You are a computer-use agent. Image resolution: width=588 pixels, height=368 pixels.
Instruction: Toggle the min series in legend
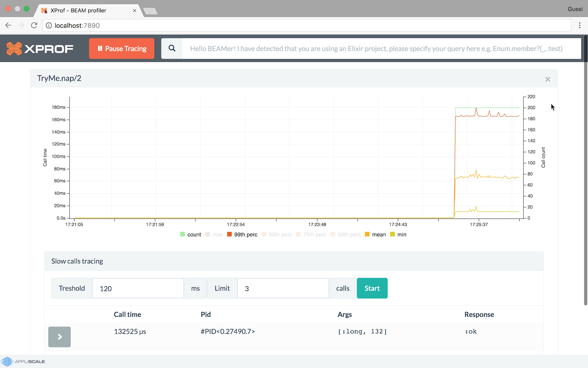398,235
